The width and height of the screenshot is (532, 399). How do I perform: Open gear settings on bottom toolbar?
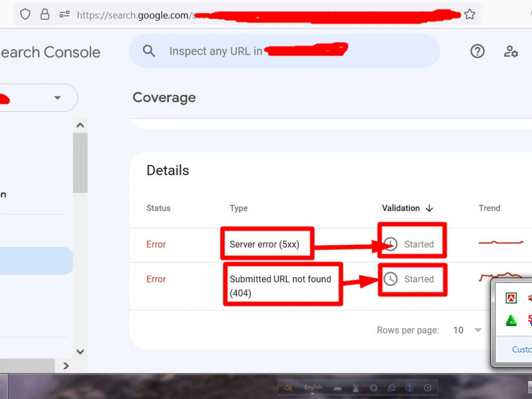pos(373,388)
